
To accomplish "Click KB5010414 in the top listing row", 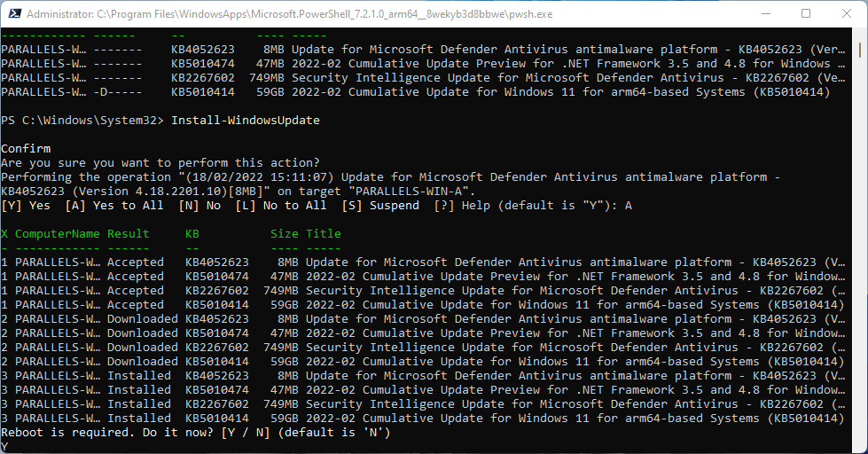I will coord(203,92).
